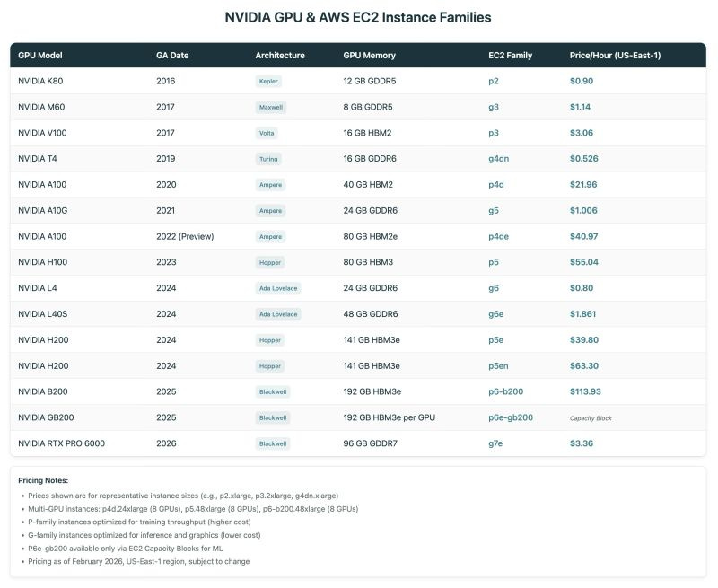Image resolution: width=718 pixels, height=588 pixels.
Task: Select the Volta architecture badge
Action: tap(267, 133)
